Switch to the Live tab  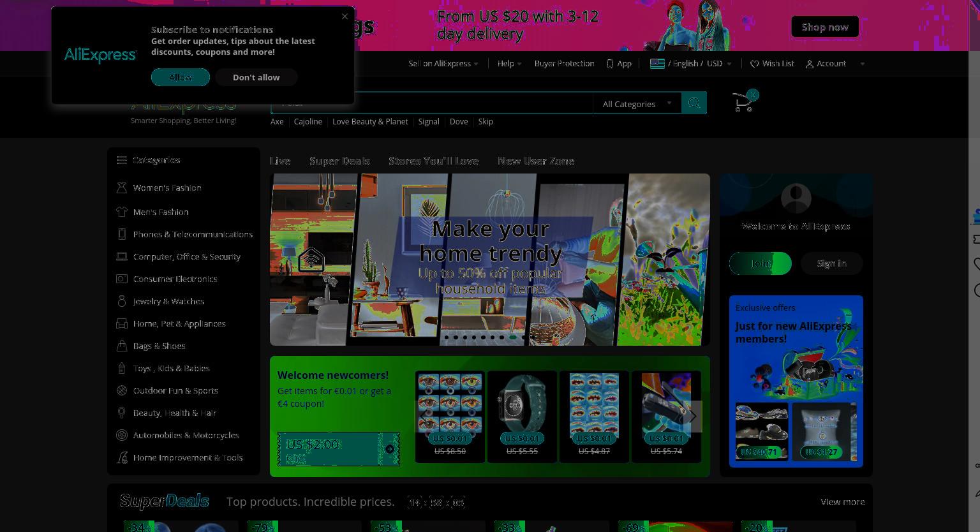[x=280, y=161]
